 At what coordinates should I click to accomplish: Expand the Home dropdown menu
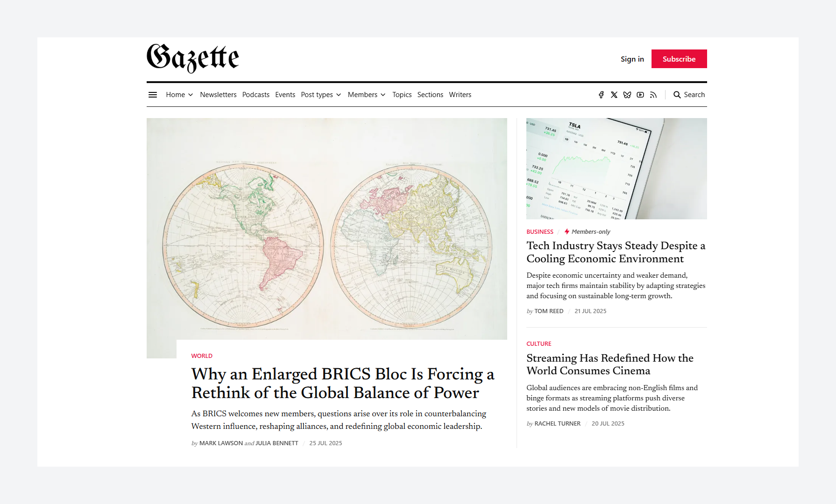point(179,95)
